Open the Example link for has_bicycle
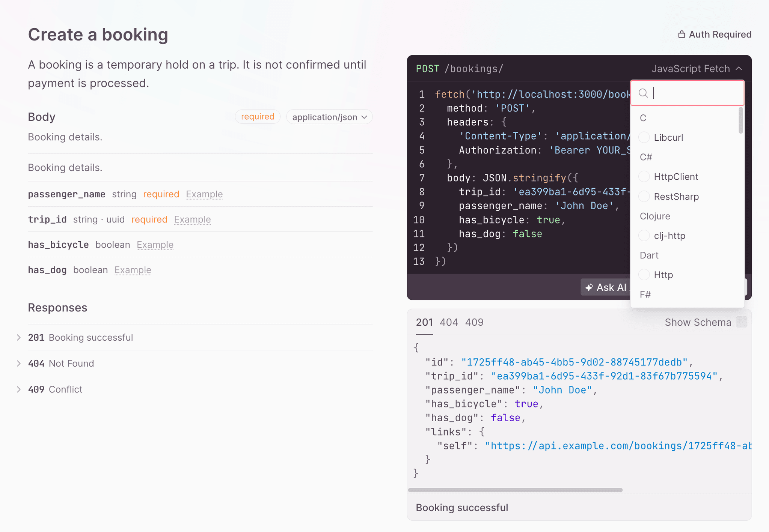 point(155,245)
